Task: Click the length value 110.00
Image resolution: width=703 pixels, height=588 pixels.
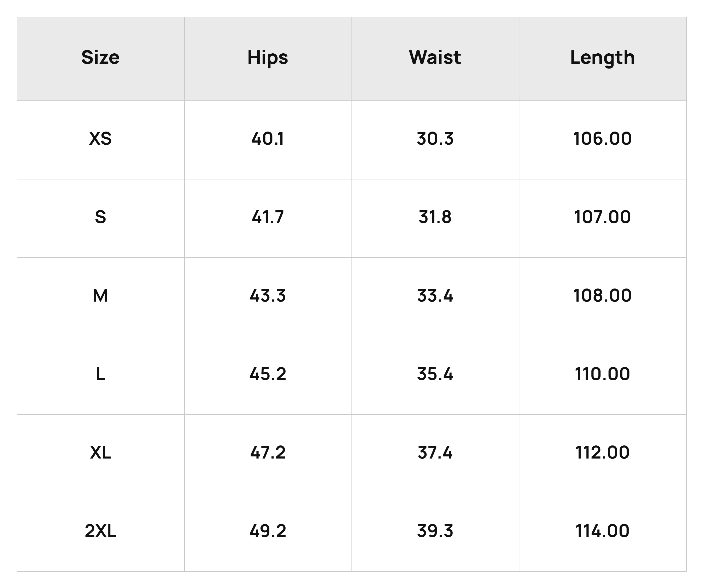Action: tap(602, 374)
